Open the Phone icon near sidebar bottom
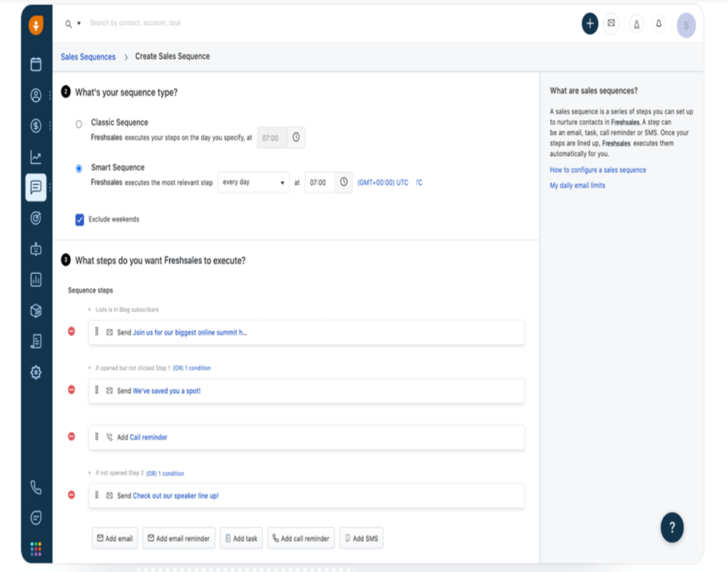Viewport: 728px width, 572px height. coord(36,489)
